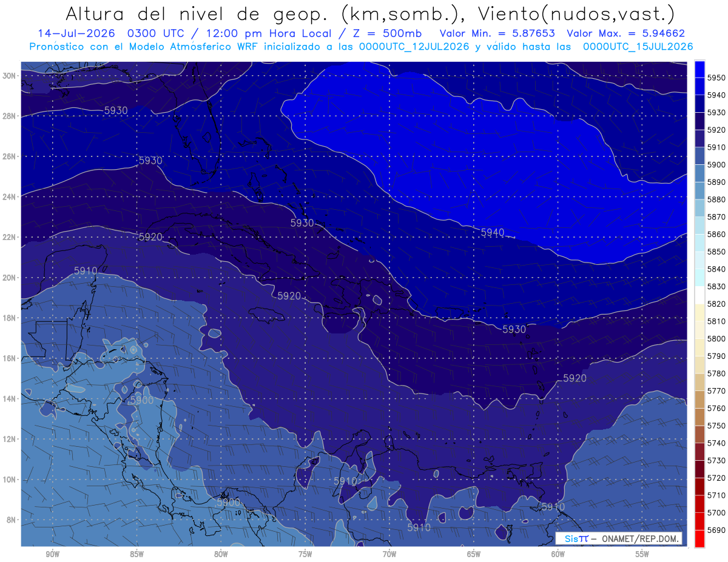This screenshot has height=562, width=728.
Task: Click the white swatch between 5820 and 5830
Action: 699,295
